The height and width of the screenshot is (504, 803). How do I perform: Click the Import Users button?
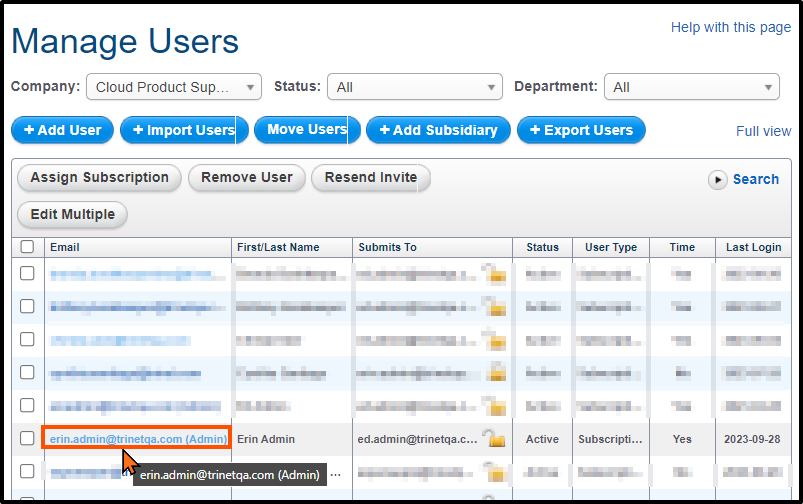(x=184, y=130)
